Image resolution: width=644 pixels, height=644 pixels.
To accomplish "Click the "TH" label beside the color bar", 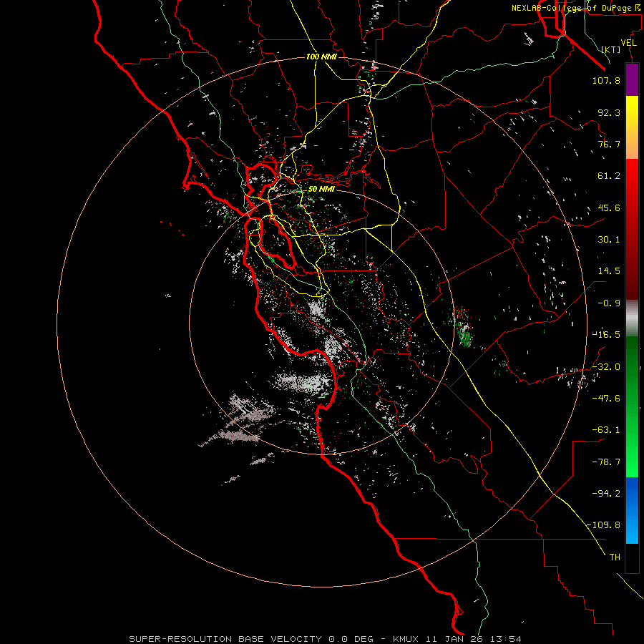I will pyautogui.click(x=615, y=557).
